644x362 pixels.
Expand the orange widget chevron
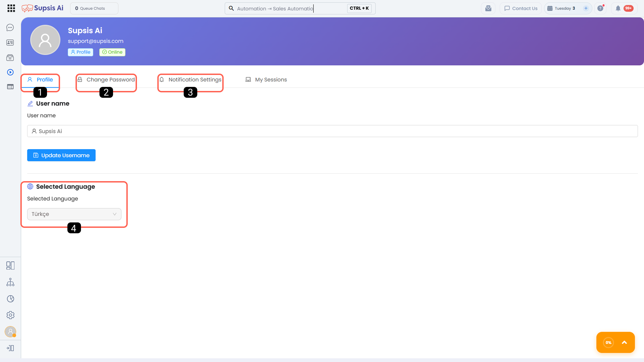click(x=624, y=342)
